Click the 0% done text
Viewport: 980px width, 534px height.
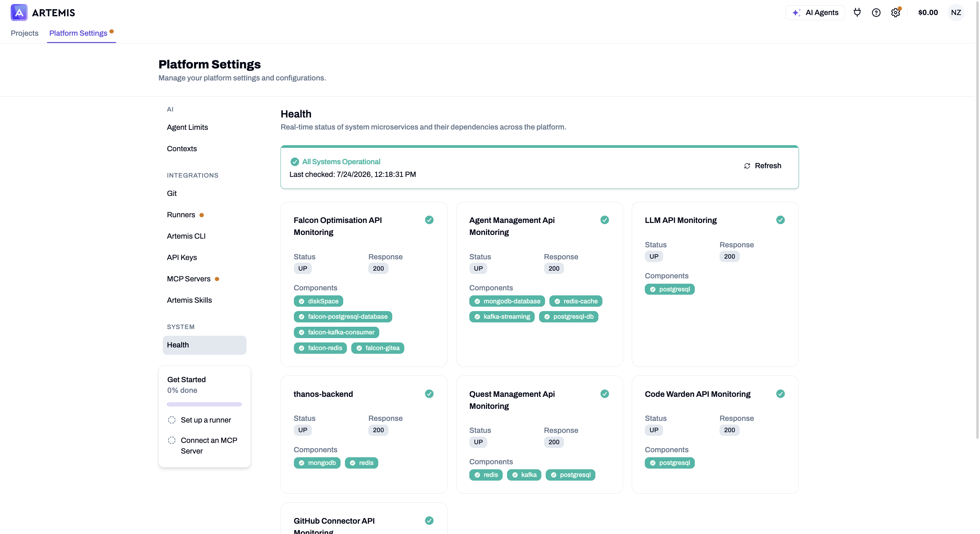coord(182,390)
